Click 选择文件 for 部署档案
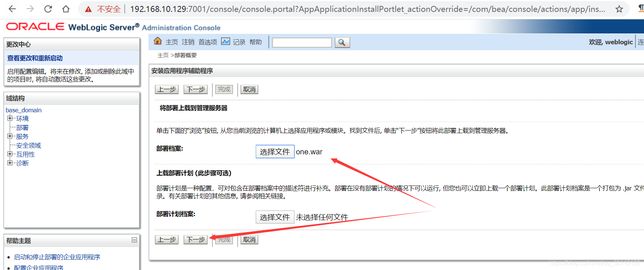 (x=275, y=152)
